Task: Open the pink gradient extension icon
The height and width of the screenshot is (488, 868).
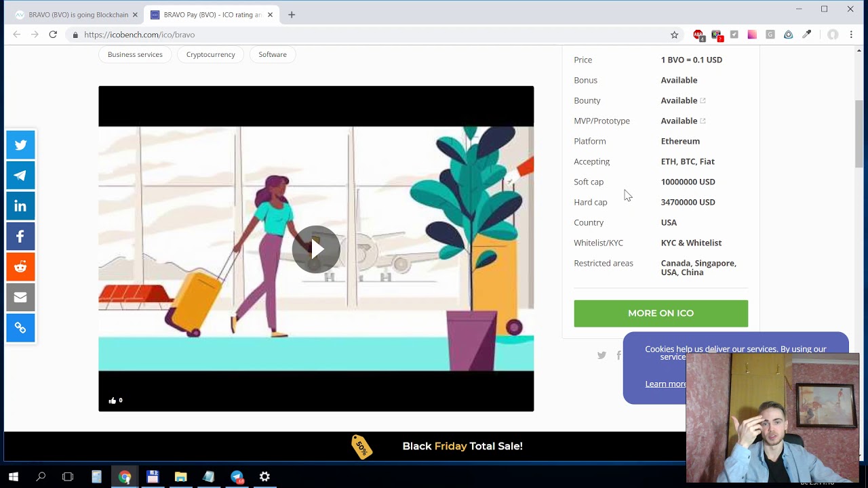Action: point(752,35)
